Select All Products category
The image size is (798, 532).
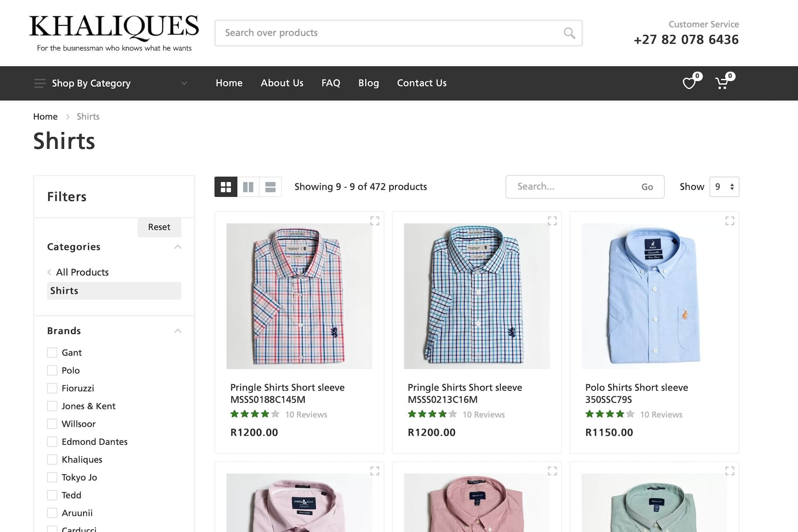(x=82, y=272)
